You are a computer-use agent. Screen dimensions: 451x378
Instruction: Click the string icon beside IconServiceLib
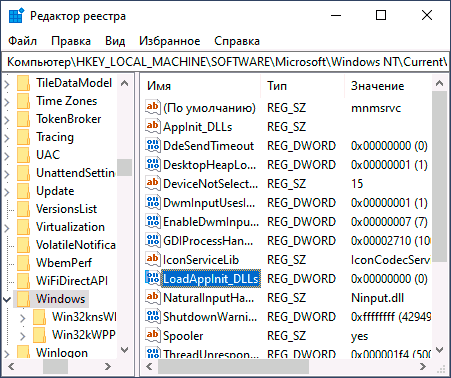[153, 259]
